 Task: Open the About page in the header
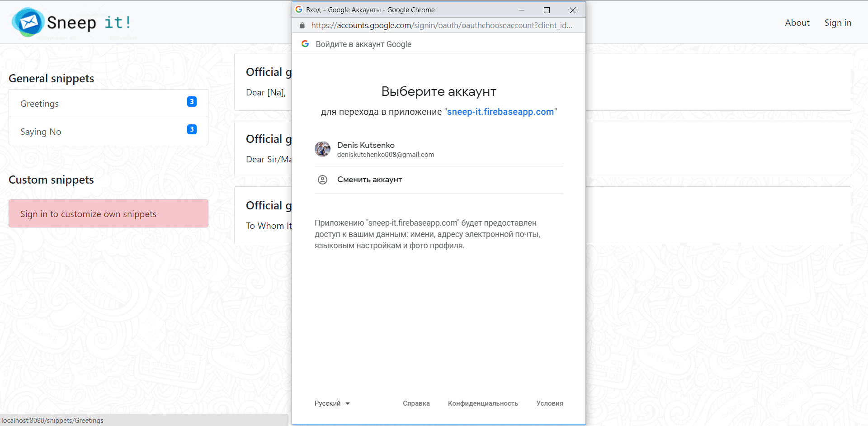click(797, 23)
